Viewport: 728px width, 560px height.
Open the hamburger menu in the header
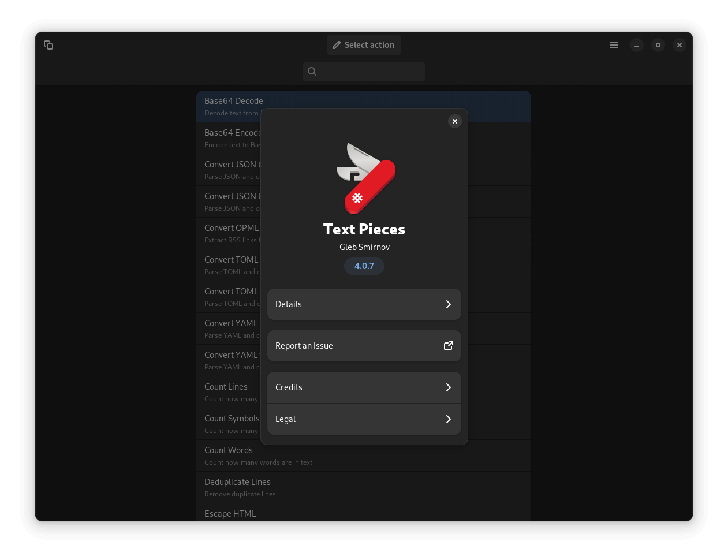click(613, 45)
